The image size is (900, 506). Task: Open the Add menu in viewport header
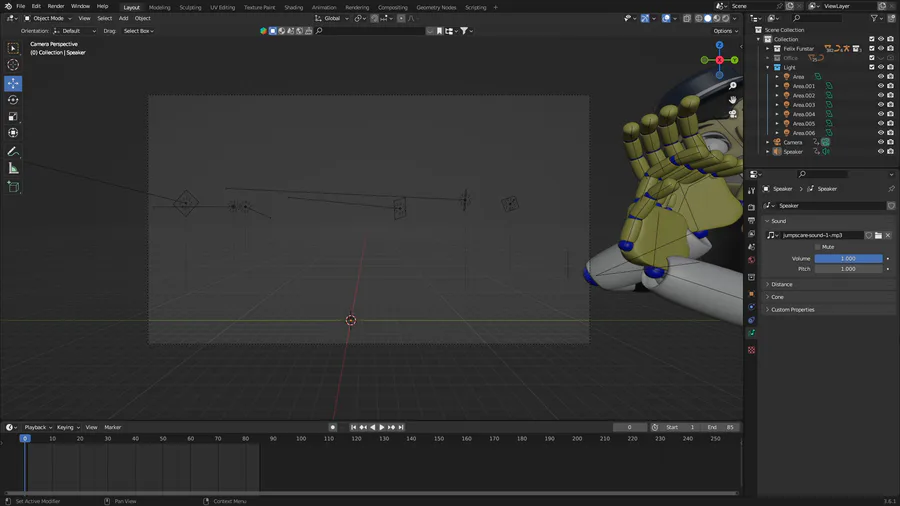tap(123, 18)
